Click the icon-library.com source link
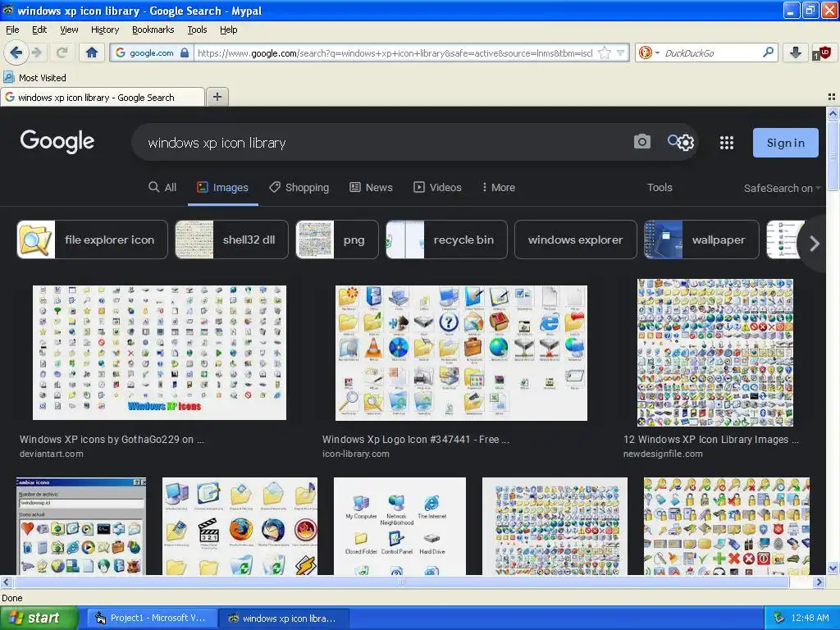Viewport: 840px width, 630px height. coord(356,454)
